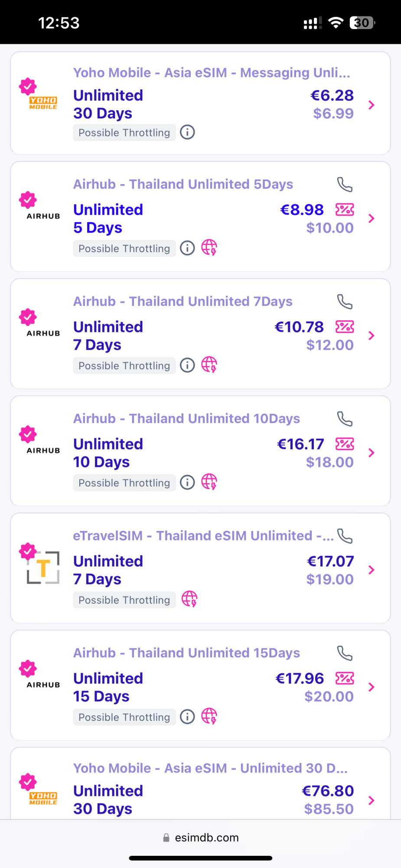Open chevron arrow on Yoho €6.28 plan
Screen dimensions: 401x868
[371, 105]
